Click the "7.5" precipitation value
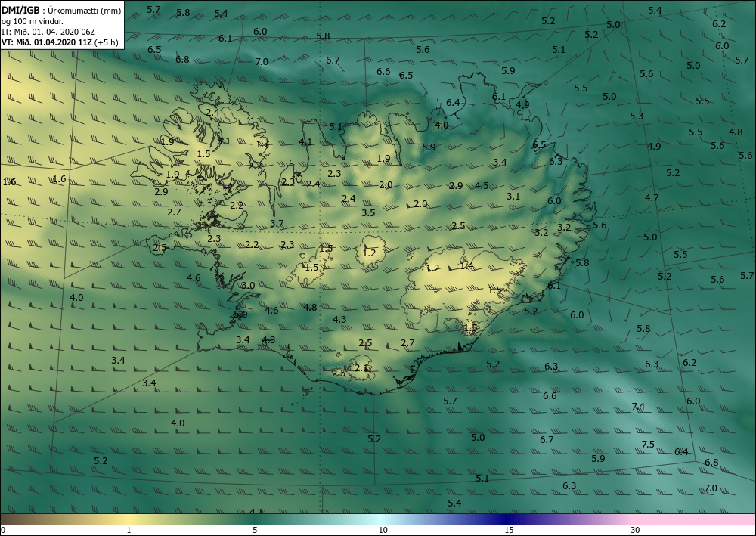 click(648, 444)
